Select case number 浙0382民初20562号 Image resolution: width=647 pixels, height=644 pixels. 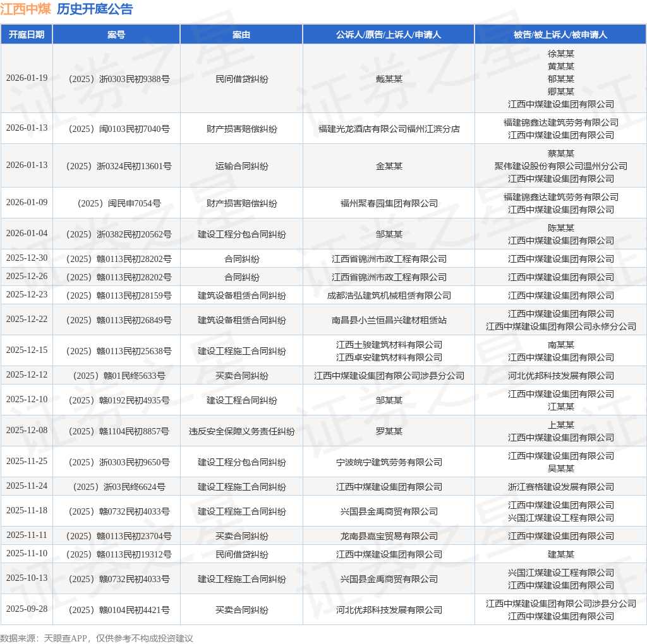[119, 234]
